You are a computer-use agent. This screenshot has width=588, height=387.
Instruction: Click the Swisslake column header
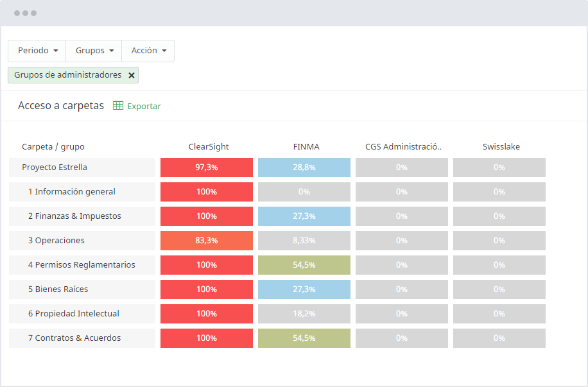[x=501, y=146]
